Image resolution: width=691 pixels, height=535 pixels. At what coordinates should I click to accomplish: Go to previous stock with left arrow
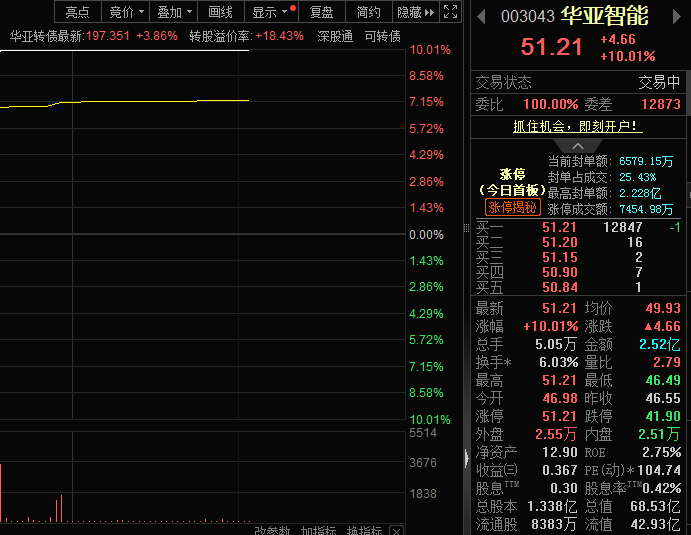481,17
